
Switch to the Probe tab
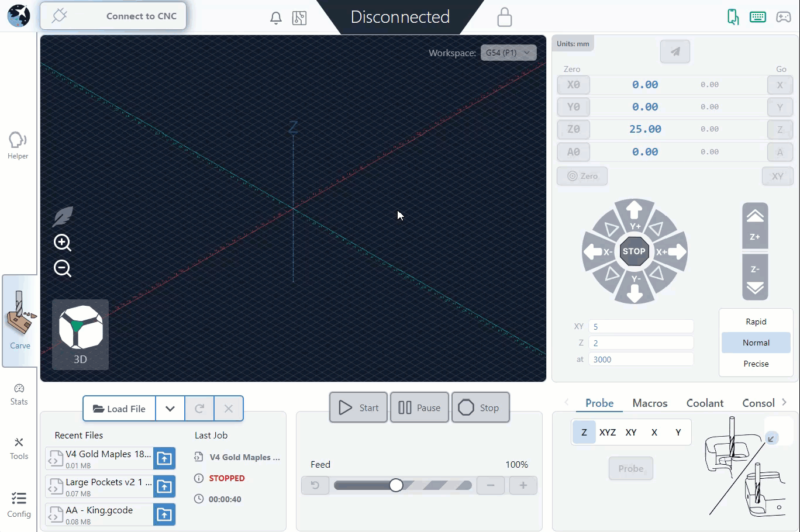point(599,403)
